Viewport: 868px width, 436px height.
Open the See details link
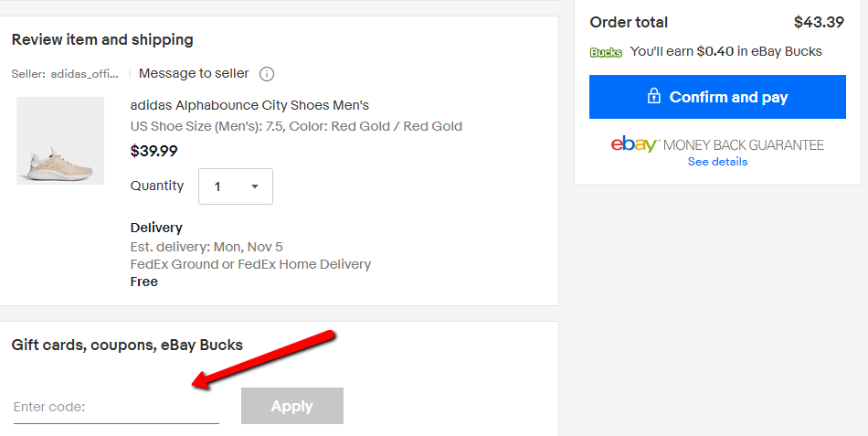pyautogui.click(x=717, y=162)
